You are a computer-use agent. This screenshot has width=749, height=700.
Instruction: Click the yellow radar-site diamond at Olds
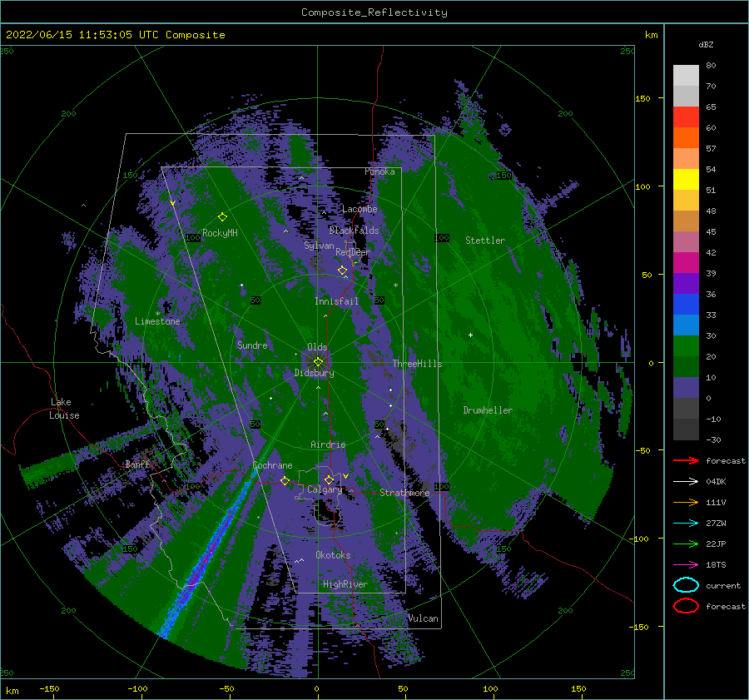(x=318, y=362)
